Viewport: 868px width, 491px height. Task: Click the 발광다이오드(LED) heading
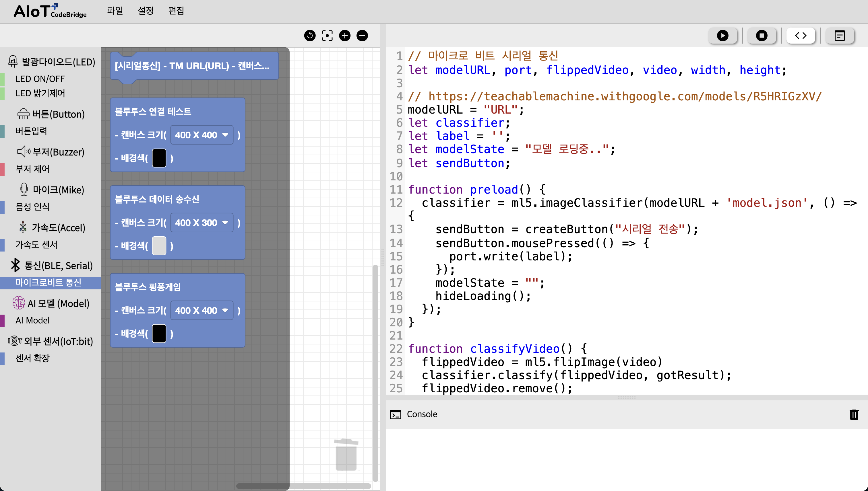pos(58,62)
